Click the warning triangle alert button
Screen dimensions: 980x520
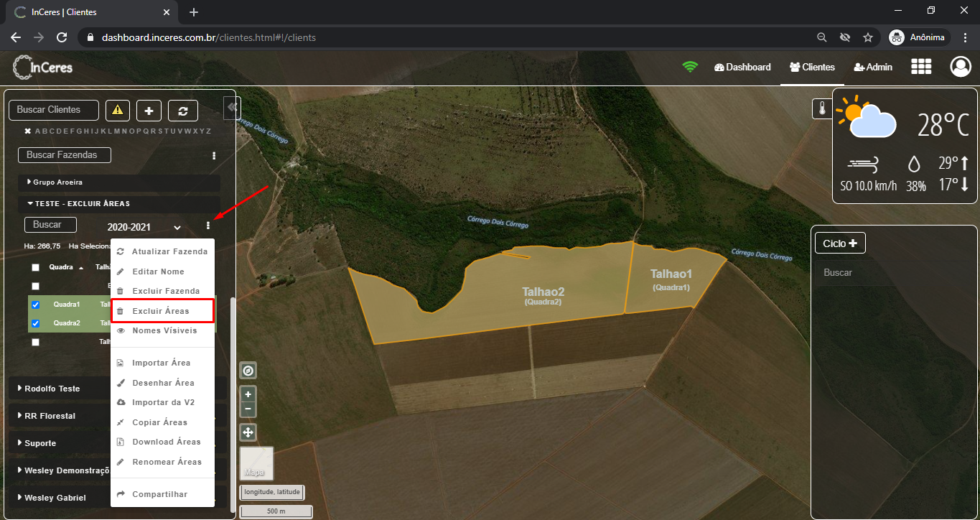tap(118, 111)
